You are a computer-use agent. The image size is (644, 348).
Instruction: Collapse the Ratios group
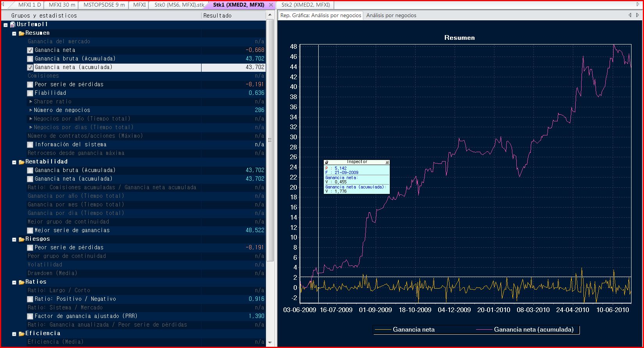point(14,282)
